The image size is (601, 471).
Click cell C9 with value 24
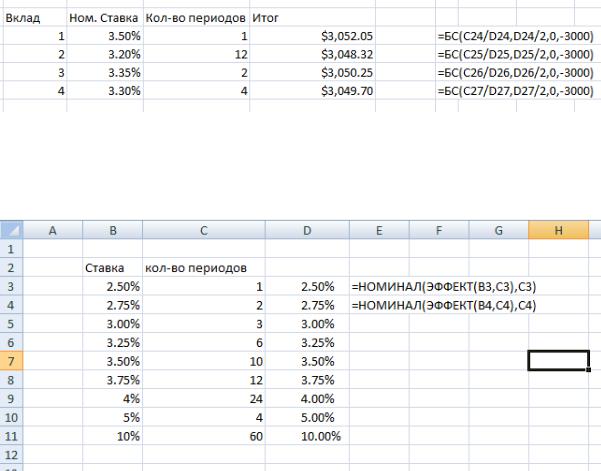point(204,399)
